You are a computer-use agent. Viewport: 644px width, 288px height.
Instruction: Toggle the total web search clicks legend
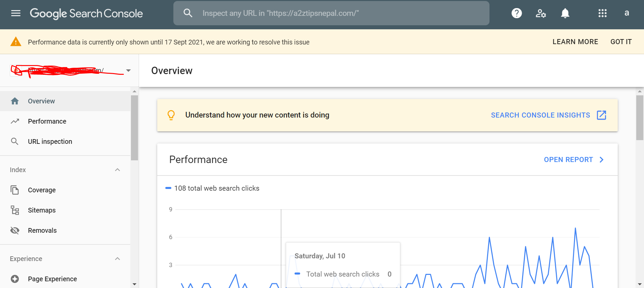(x=213, y=188)
